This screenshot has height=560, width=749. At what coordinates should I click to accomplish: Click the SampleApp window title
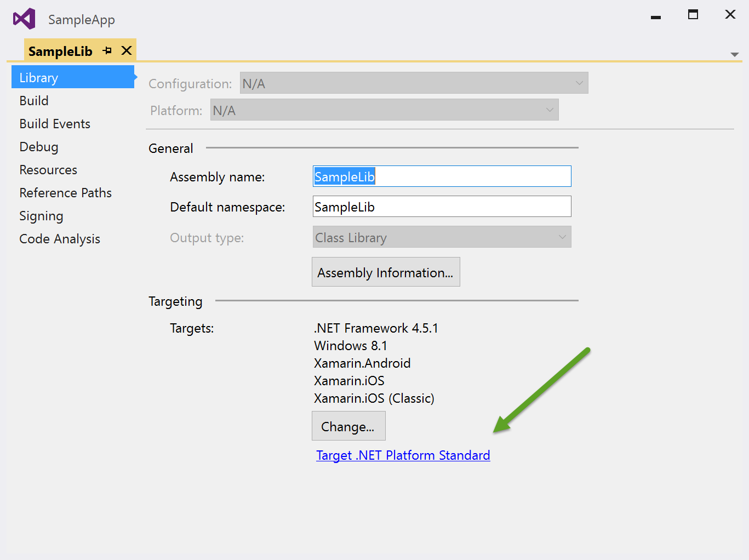pos(82,20)
